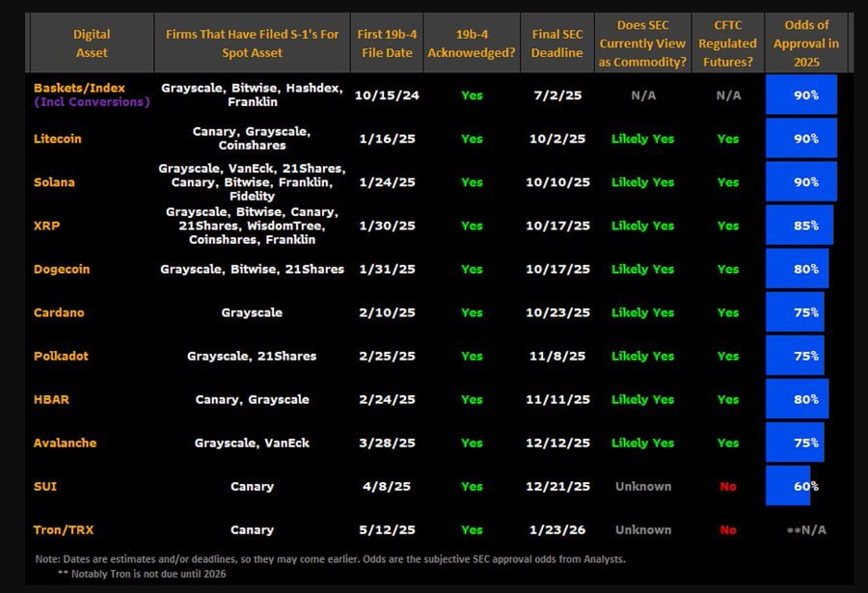Select the Polkadot asset name
This screenshot has height=593, width=868.
(61, 356)
